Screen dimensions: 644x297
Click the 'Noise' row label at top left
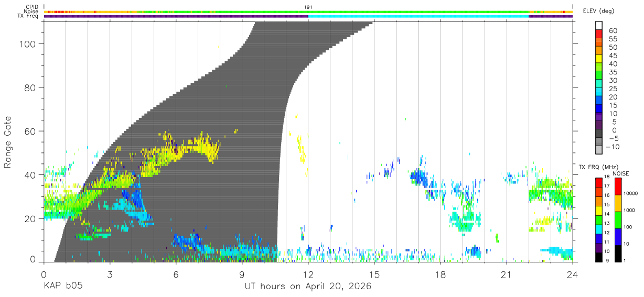(x=31, y=12)
